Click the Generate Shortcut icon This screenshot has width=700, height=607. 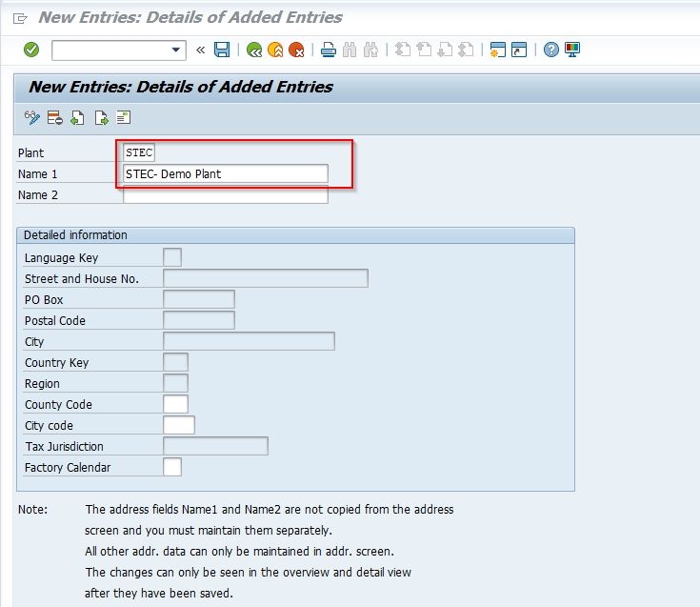519,50
